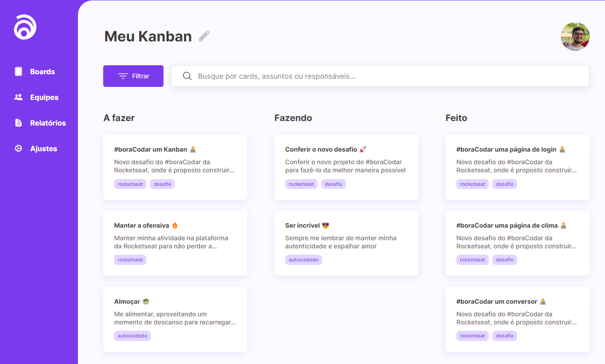This screenshot has width=605, height=364.
Task: Select the Boards icon in the sidebar
Action: point(18,71)
